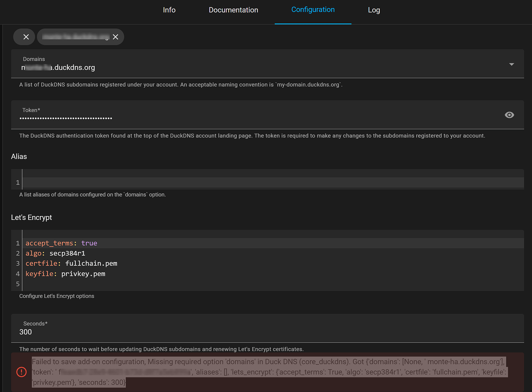Remove the duckdns.org domain chip
The width and height of the screenshot is (532, 392).
115,36
